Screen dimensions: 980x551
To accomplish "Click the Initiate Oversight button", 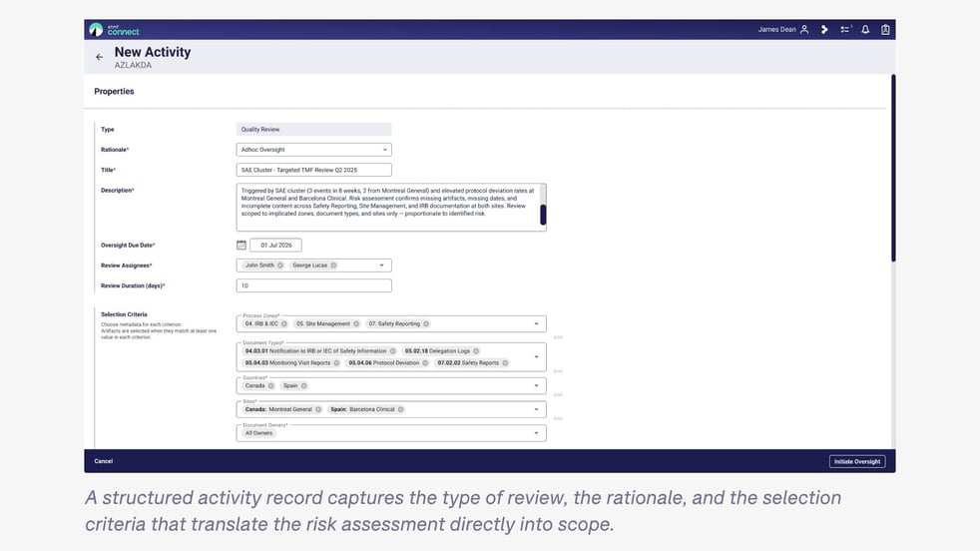I will coord(857,461).
